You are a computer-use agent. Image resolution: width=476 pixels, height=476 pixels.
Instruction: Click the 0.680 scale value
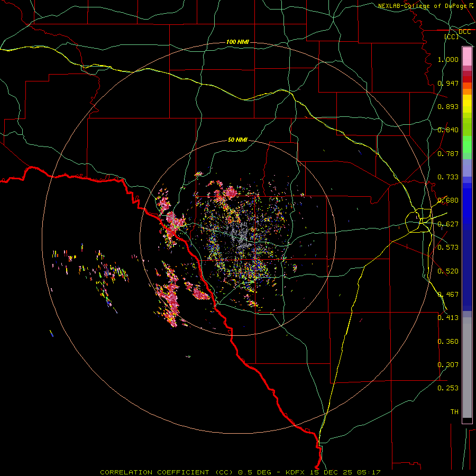pyautogui.click(x=448, y=200)
